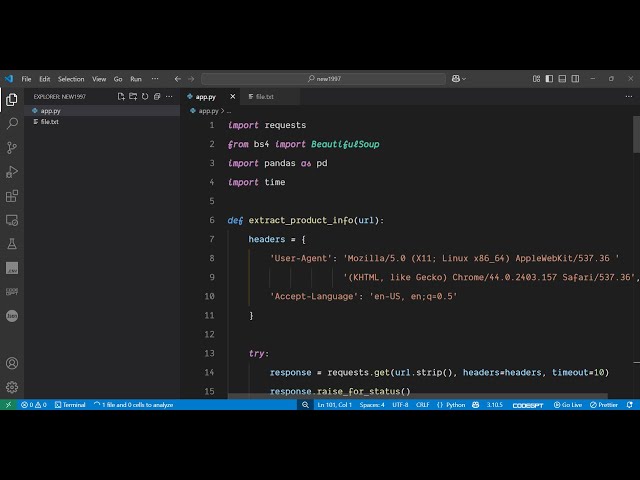Image resolution: width=640 pixels, height=480 pixels.
Task: Go back using navigation arrow
Action: click(178, 79)
